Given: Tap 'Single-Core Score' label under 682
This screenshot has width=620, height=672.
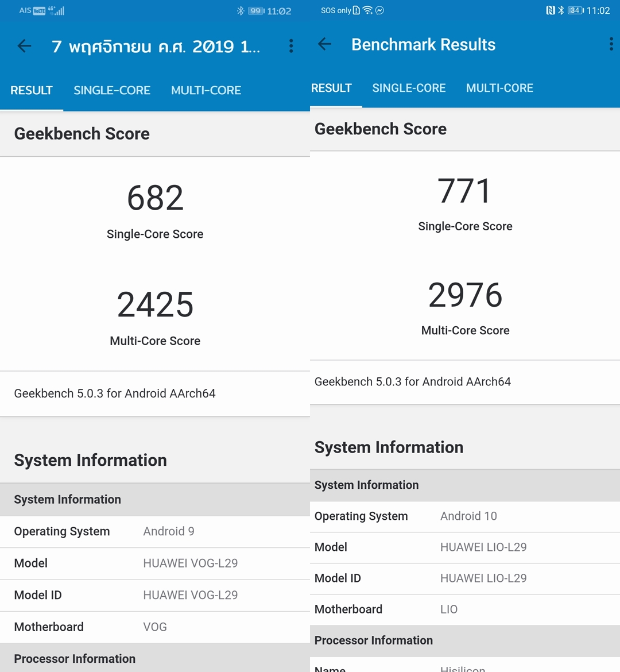Looking at the screenshot, I should (x=155, y=234).
